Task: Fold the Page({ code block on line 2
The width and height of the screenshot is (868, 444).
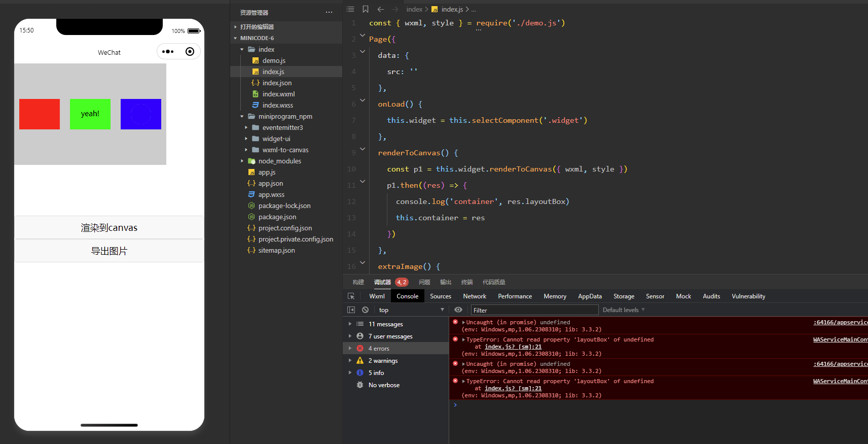Action: [363, 36]
